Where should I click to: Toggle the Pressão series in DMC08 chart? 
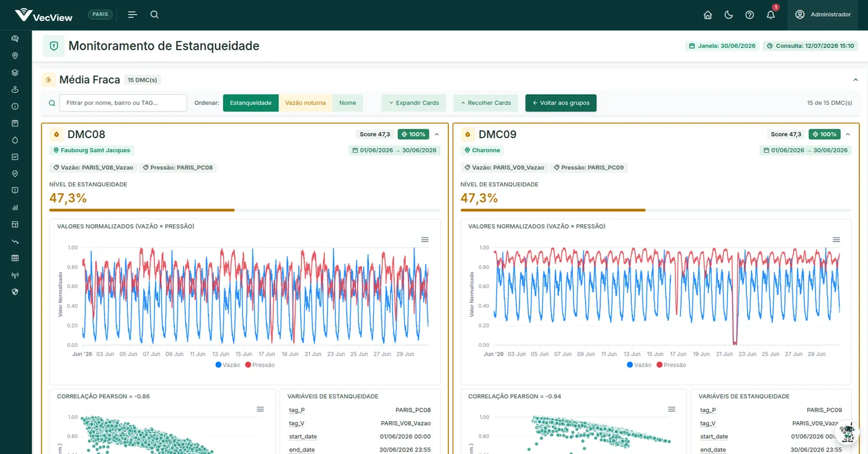click(x=260, y=365)
